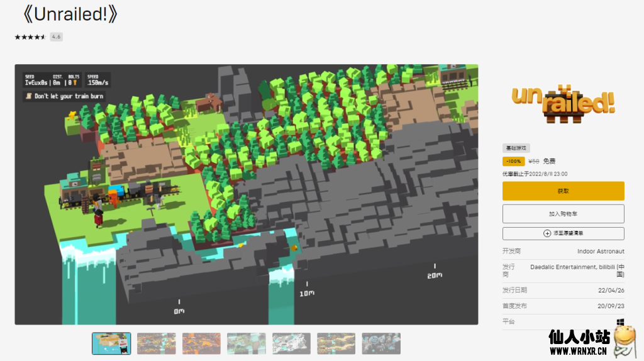The width and height of the screenshot is (644, 361).
Task: View the fourth screenshot thumbnail
Action: [x=246, y=343]
